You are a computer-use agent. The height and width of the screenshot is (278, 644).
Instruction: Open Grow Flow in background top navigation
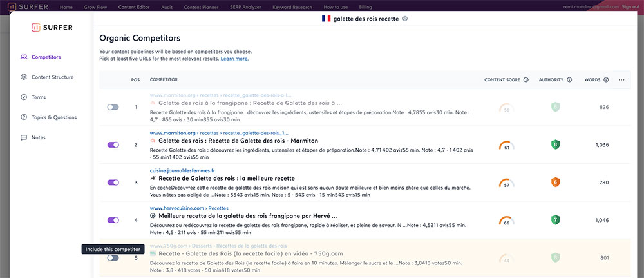pos(95,7)
